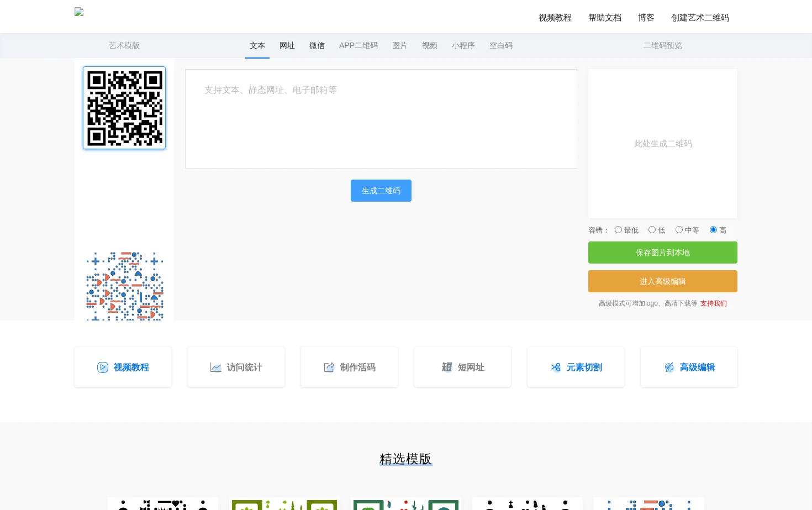The height and width of the screenshot is (510, 812).
Task: Click the text input area for QR content
Action: point(381,119)
